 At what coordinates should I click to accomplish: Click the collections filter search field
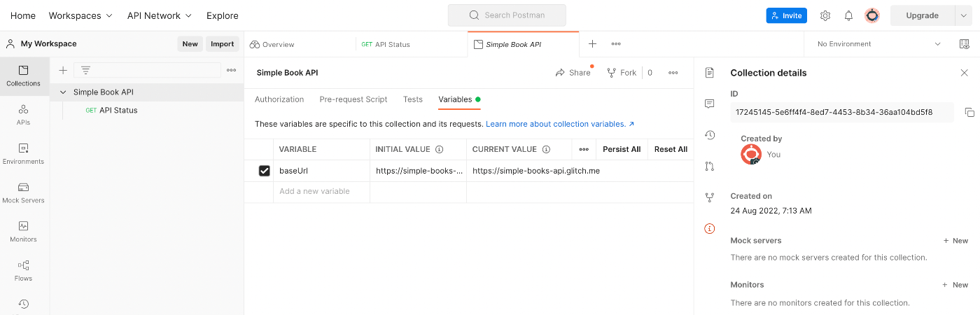(147, 70)
